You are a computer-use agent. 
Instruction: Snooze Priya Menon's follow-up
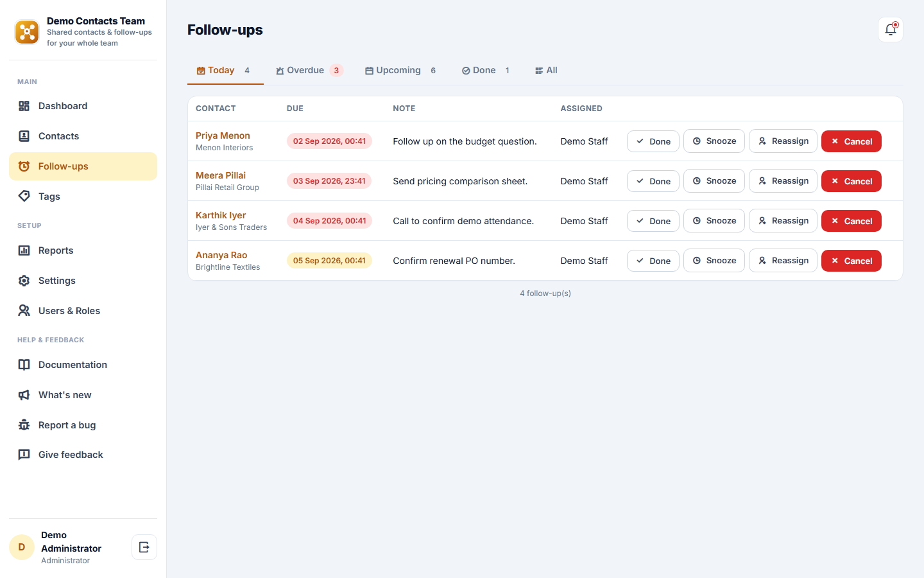(714, 141)
